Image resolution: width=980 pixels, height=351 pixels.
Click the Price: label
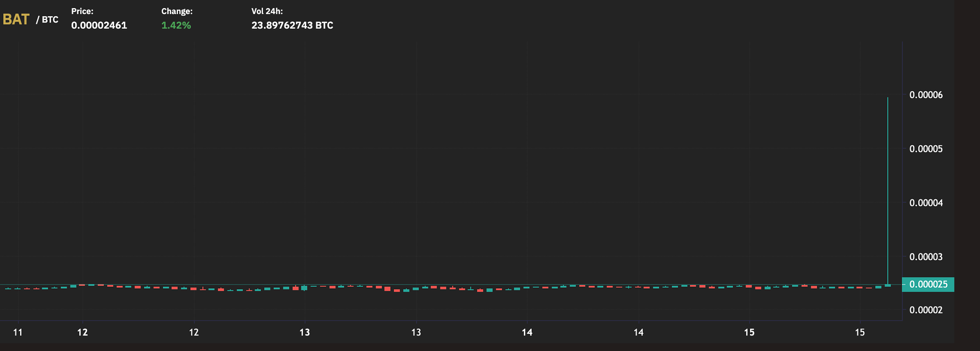(x=82, y=11)
